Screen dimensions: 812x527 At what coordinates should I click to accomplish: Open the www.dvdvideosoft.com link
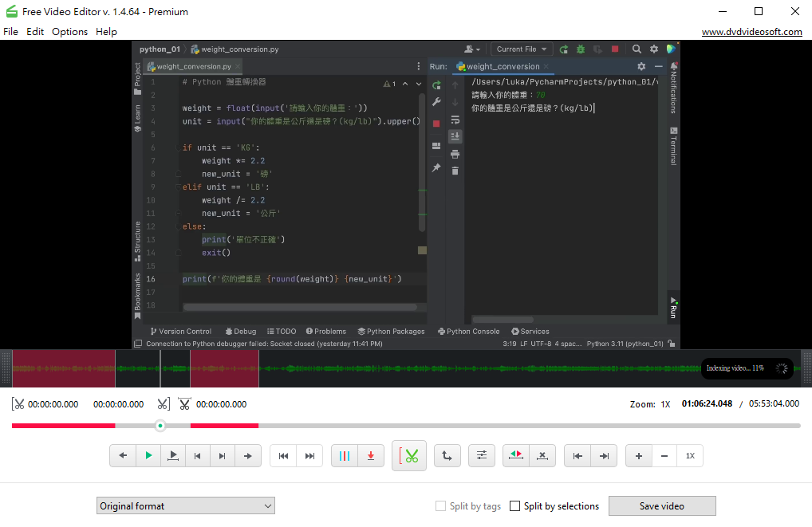point(751,32)
